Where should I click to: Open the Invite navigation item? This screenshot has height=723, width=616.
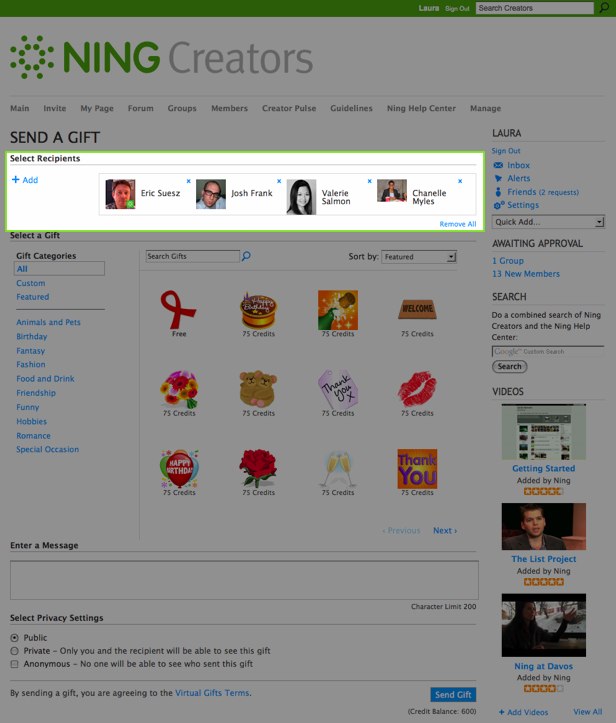(x=55, y=108)
